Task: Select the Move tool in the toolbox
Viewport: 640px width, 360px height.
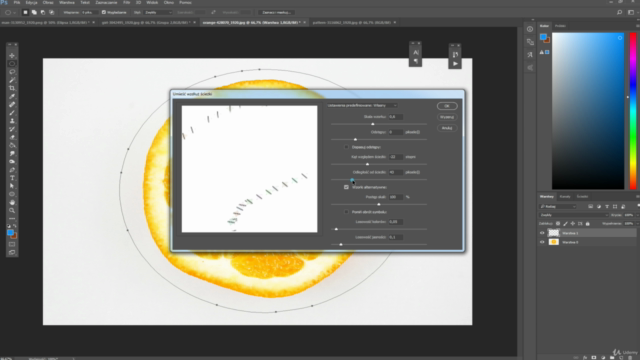Action: (x=12, y=56)
